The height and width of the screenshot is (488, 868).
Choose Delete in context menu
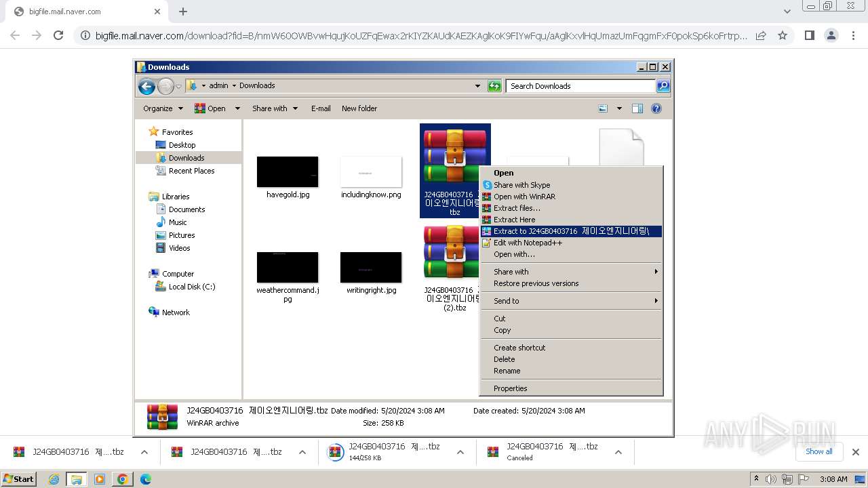571,359
